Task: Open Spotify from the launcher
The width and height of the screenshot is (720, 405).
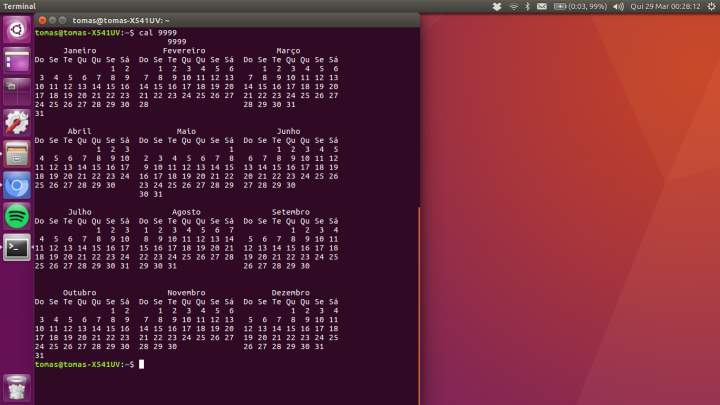Action: (16, 216)
